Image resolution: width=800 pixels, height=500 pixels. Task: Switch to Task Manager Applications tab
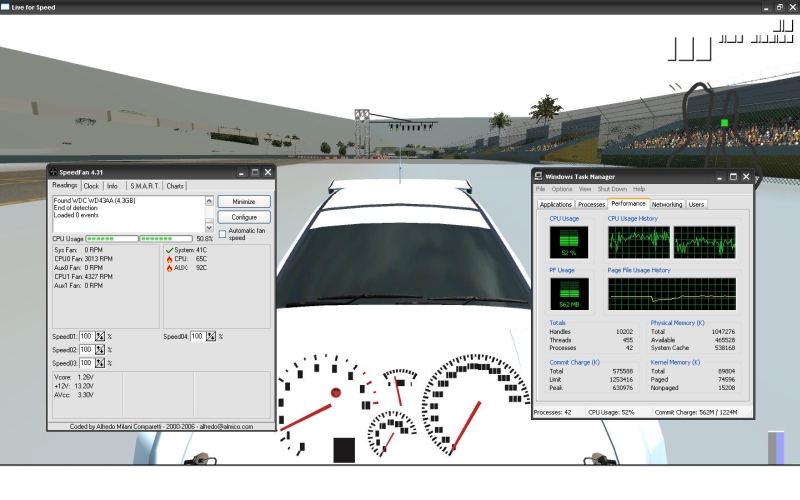(x=556, y=205)
